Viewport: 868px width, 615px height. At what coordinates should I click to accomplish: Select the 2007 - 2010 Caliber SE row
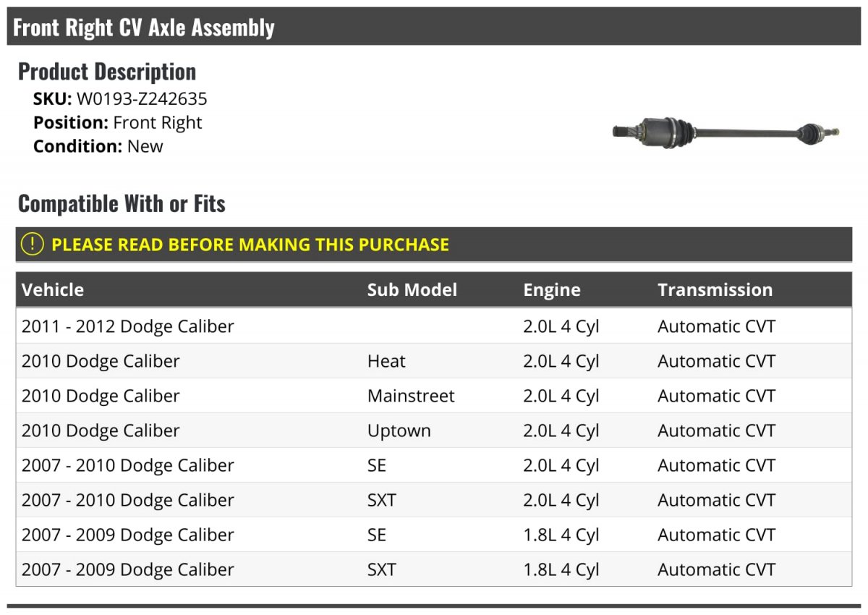pos(128,465)
